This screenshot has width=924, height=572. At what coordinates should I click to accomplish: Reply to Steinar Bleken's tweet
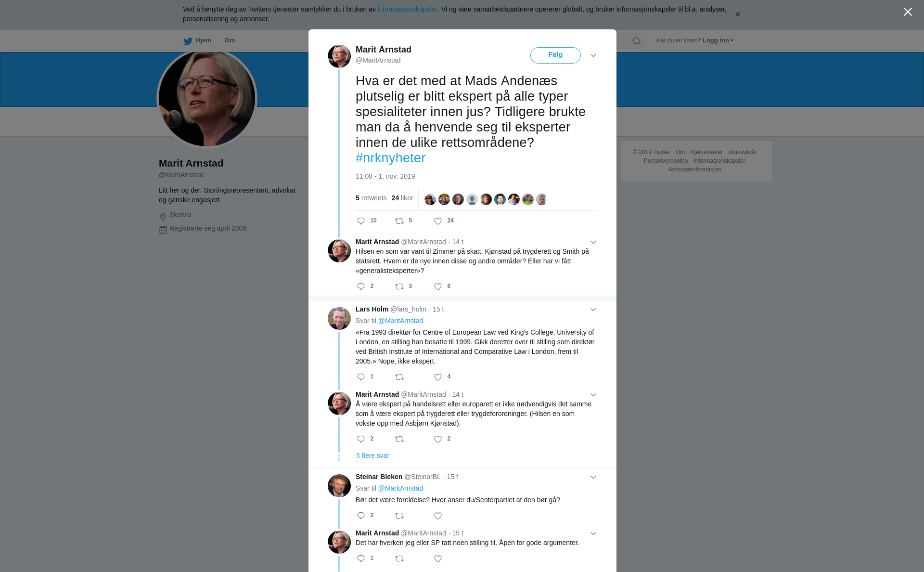pos(361,516)
